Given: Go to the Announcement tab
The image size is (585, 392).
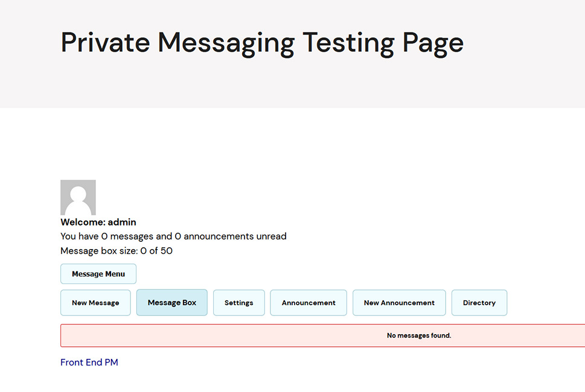Looking at the screenshot, I should coord(308,303).
